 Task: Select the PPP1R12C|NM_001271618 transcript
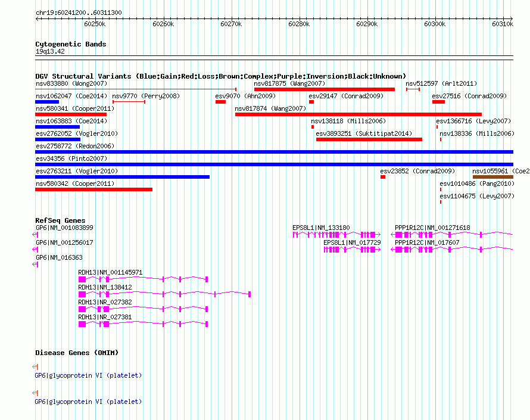point(452,235)
